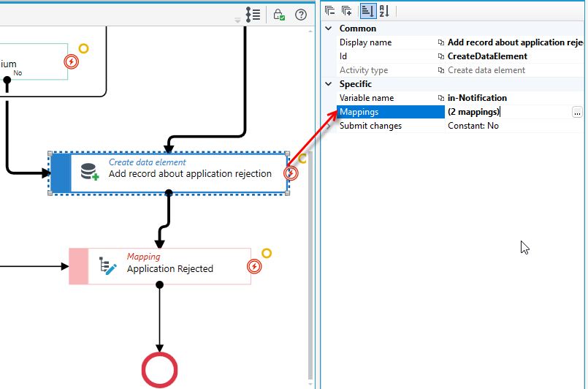
Task: Click the in-Notification variable name value
Action: tap(477, 98)
